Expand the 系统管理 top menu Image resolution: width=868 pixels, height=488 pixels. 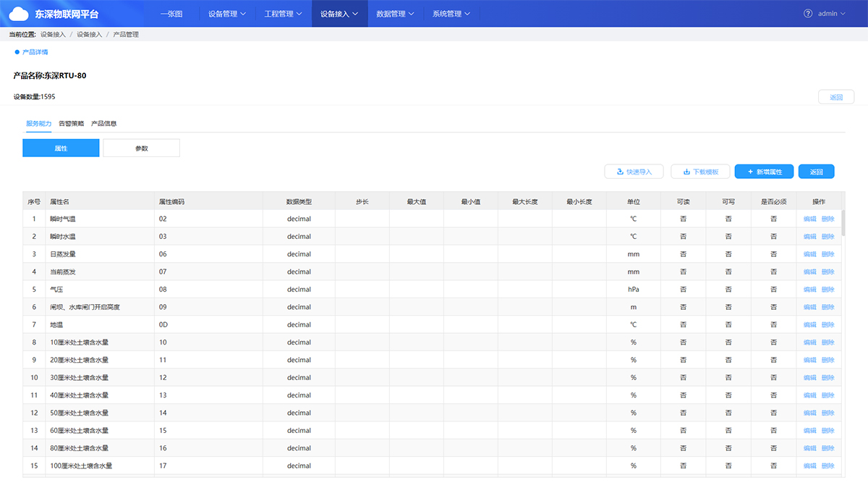[451, 13]
